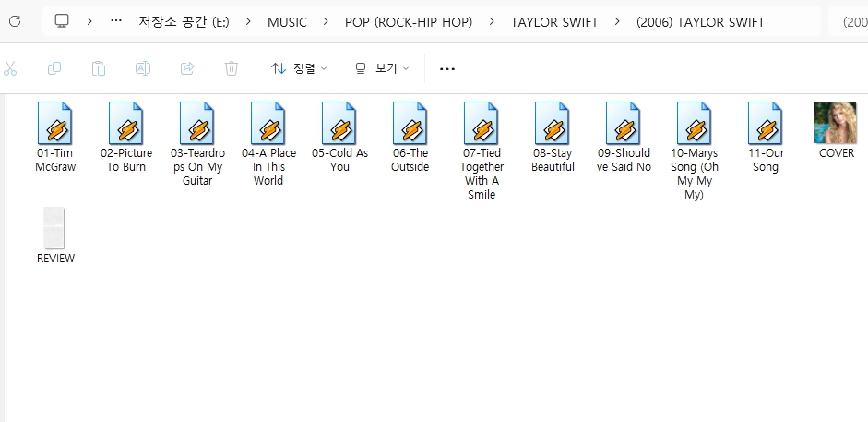Click the share icon in toolbar
Image resolution: width=868 pixels, height=422 pixels.
click(x=187, y=68)
